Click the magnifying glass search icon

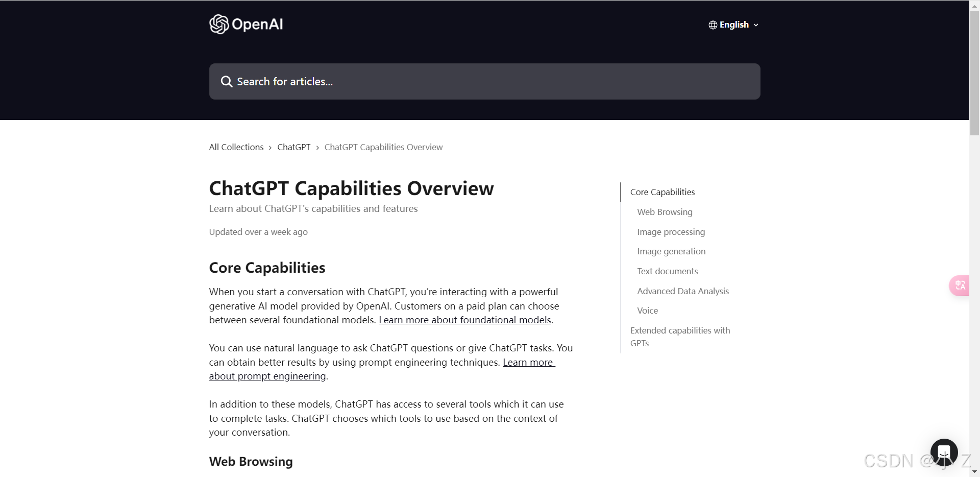(226, 82)
